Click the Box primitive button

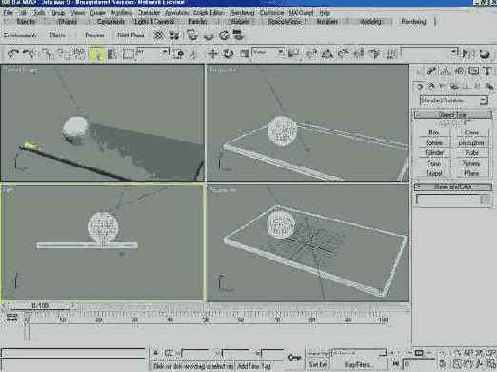click(433, 133)
